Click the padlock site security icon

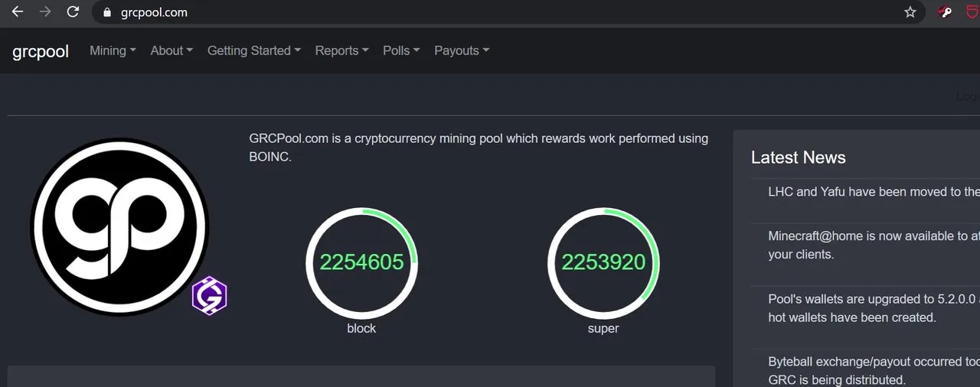106,12
